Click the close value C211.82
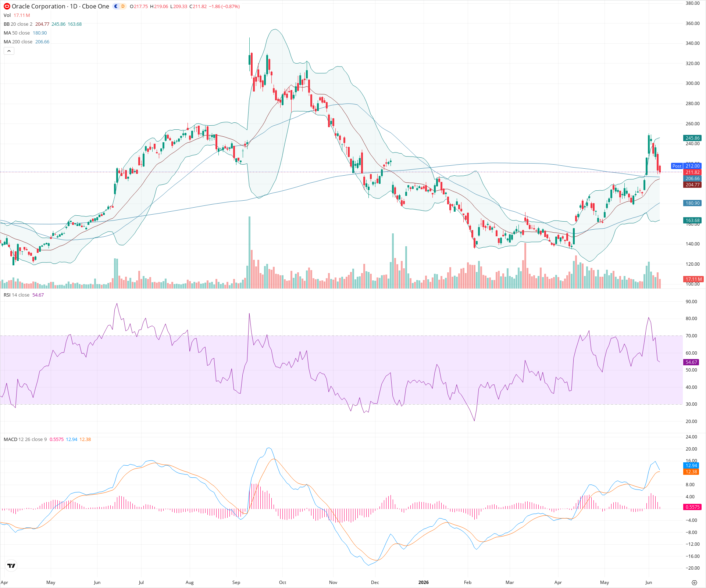 point(198,7)
